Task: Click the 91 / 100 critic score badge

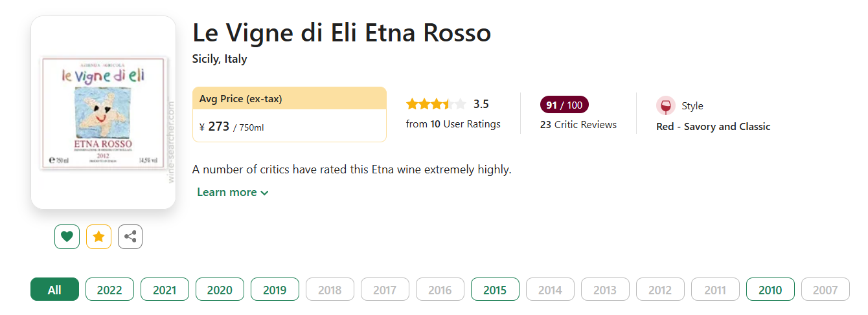Action: [x=564, y=105]
